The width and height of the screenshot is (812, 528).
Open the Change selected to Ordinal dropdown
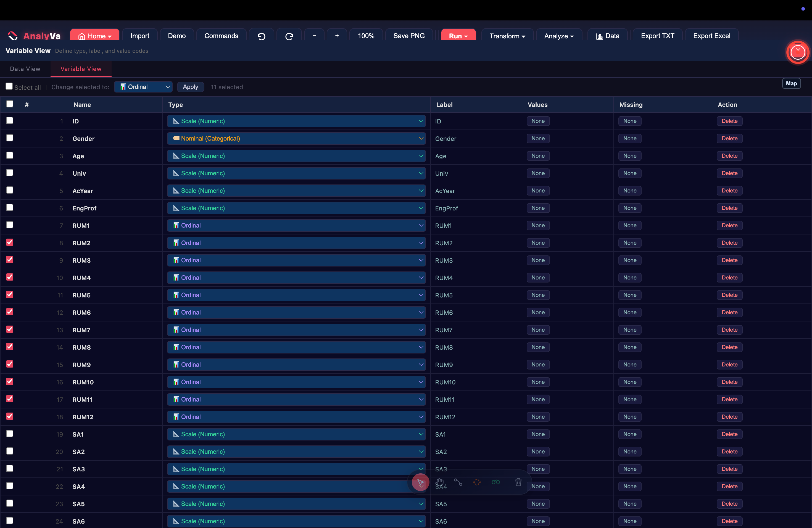143,87
